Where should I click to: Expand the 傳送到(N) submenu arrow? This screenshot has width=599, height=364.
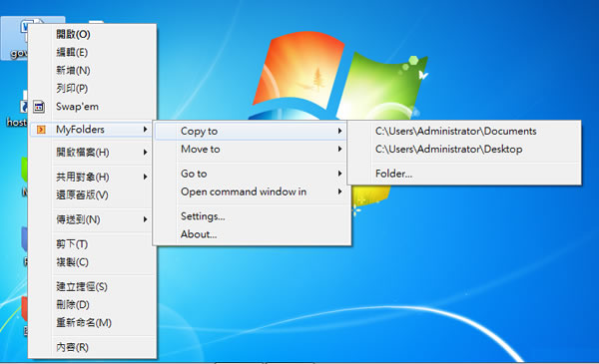(145, 219)
